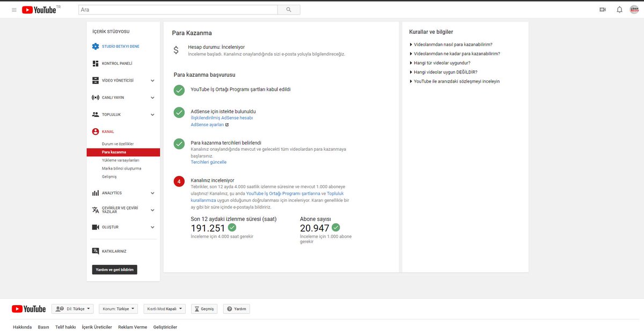The height and width of the screenshot is (331, 644).
Task: Open the İçerik Üreticiler footer link
Action: click(97, 327)
